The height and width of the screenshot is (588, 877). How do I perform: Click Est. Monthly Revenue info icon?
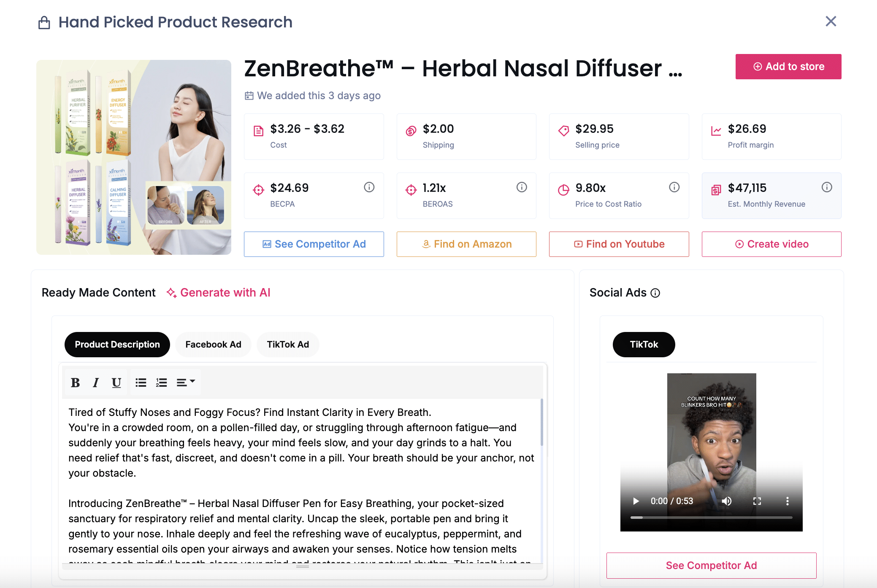[827, 187]
